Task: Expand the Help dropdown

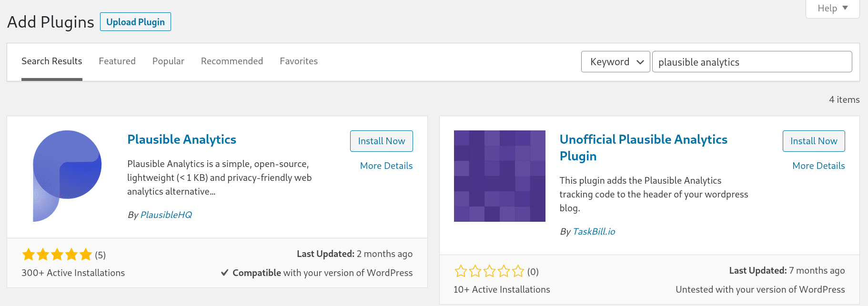Action: pyautogui.click(x=833, y=8)
